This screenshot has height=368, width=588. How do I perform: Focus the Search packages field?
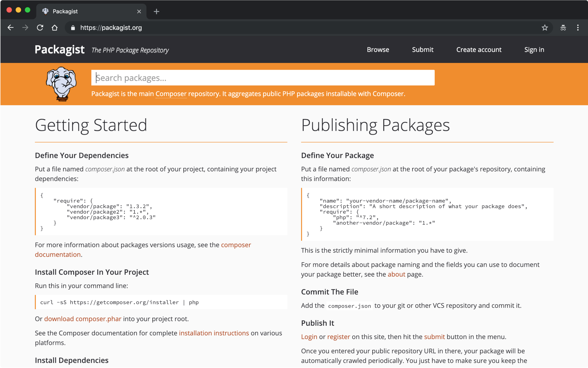tap(263, 78)
